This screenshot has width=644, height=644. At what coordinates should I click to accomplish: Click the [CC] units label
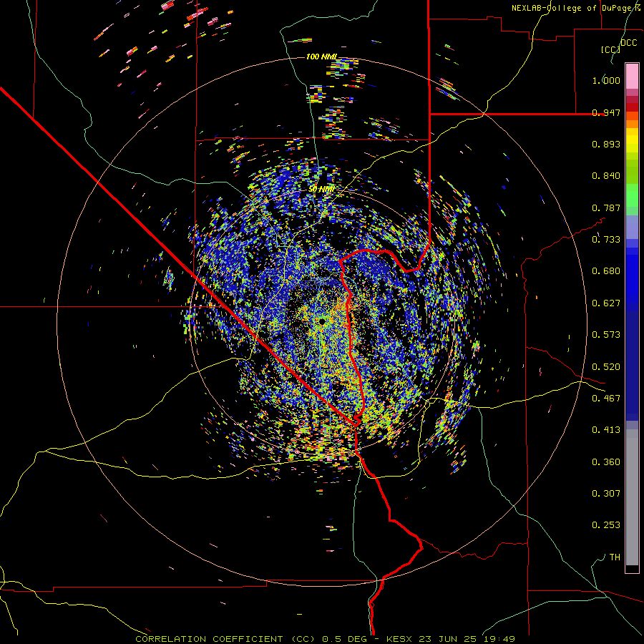click(x=611, y=49)
